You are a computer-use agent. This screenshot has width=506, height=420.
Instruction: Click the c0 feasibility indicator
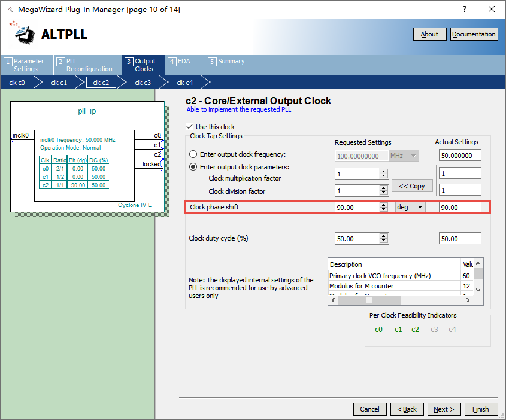coord(378,330)
